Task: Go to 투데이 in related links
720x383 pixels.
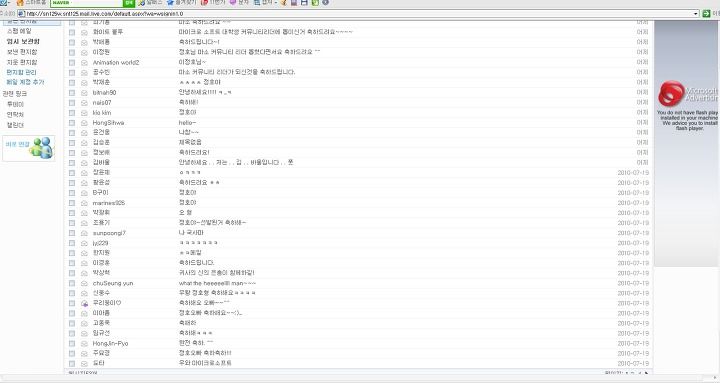Action: pos(15,104)
